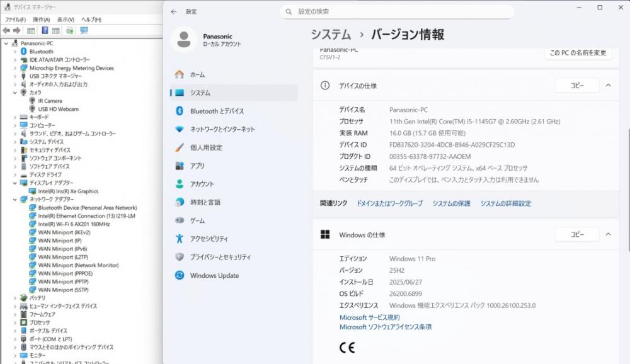Image resolution: width=630 pixels, height=364 pixels.
Task: Click the back arrow in Settings window
Action: pyautogui.click(x=174, y=11)
